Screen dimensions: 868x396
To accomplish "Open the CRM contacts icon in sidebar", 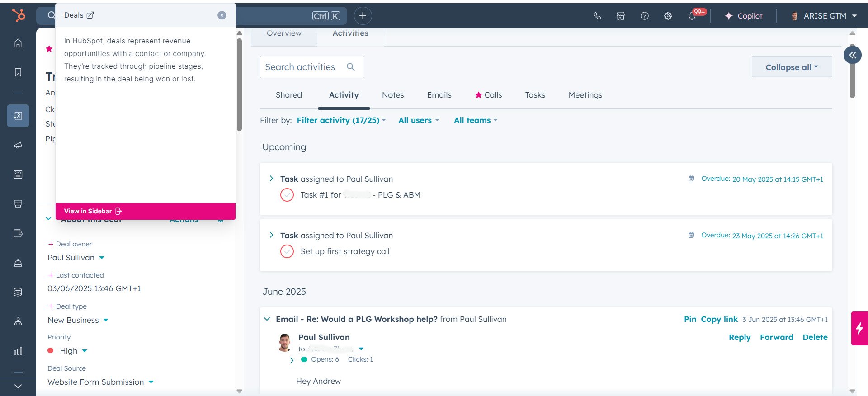I will pos(18,116).
